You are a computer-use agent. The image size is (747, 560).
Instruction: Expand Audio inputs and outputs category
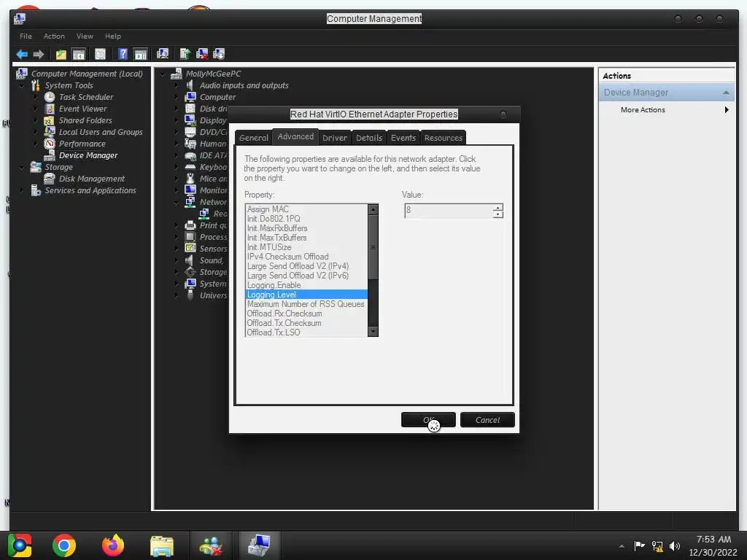coord(177,86)
